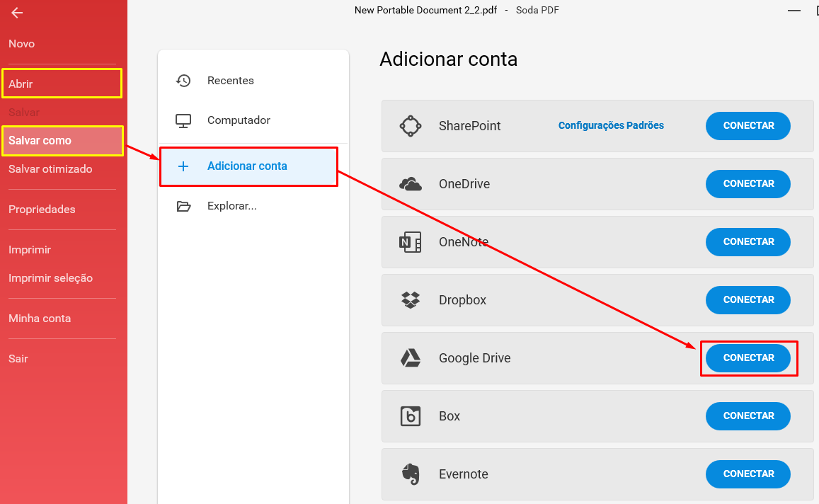Click the OneNote service name
Image resolution: width=819 pixels, height=504 pixels.
(x=464, y=242)
